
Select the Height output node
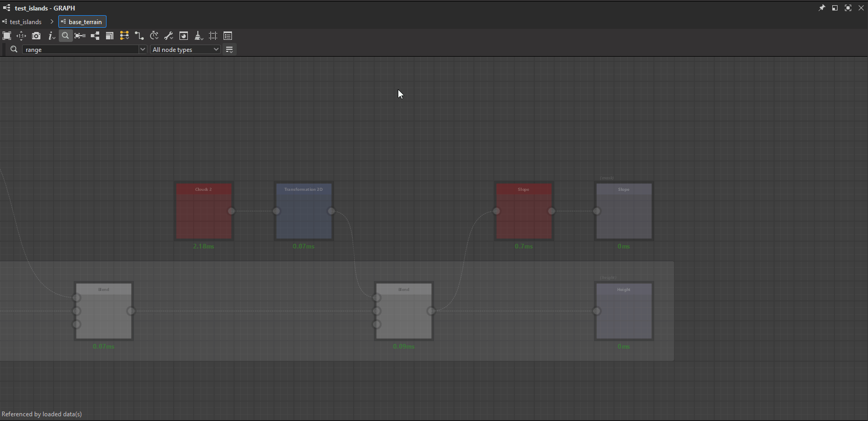(624, 311)
